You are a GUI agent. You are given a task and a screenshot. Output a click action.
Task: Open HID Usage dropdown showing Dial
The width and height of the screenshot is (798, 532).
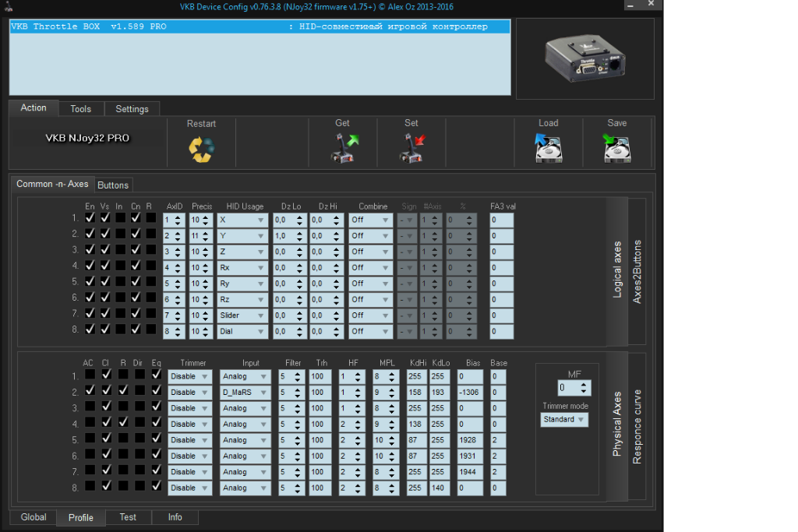(x=242, y=332)
